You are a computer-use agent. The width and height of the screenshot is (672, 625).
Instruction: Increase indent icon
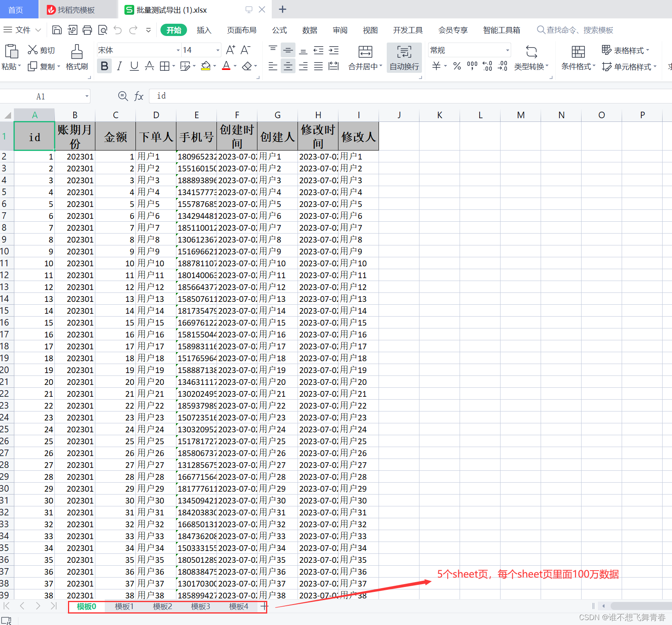point(334,50)
